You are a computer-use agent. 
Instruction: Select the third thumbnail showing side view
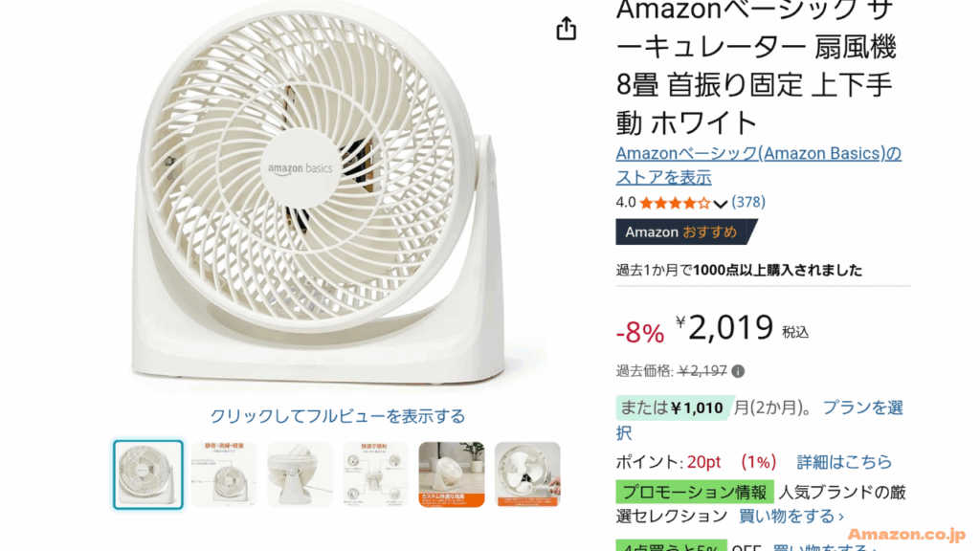click(x=300, y=474)
